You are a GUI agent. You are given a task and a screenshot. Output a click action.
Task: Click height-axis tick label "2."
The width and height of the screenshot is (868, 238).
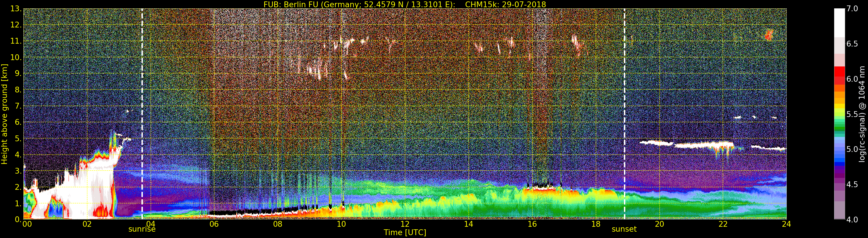coord(18,187)
